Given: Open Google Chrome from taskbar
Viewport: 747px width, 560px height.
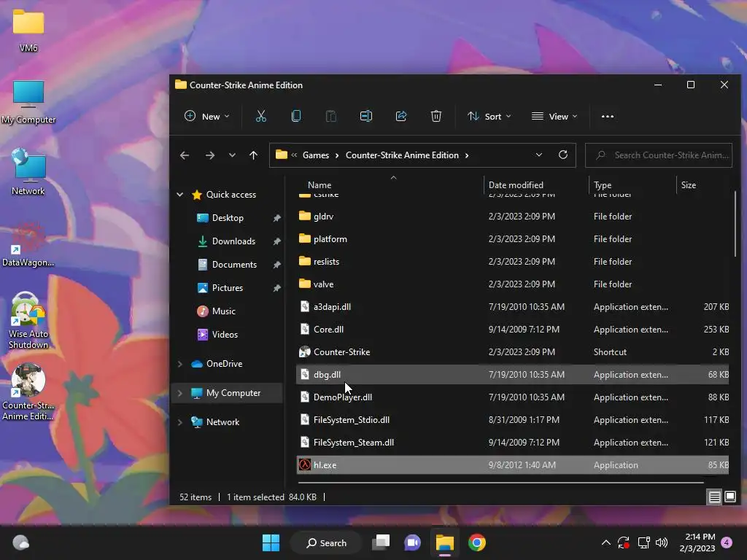Looking at the screenshot, I should click(x=476, y=542).
